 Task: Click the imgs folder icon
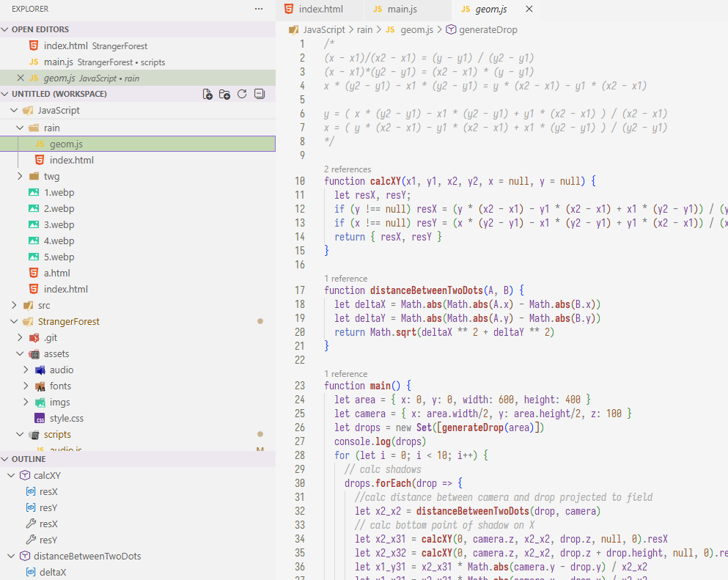point(40,402)
